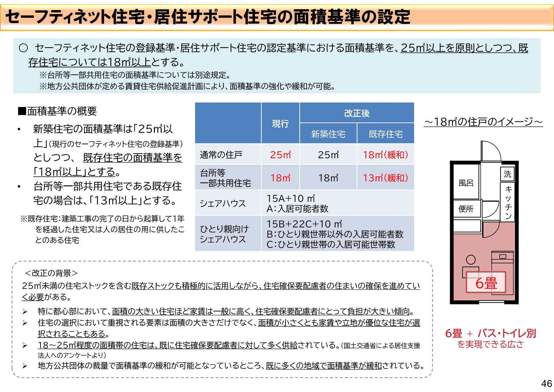Click the entrance door arc atop floor plan
Screen dimensions: 554x392
pos(491,151)
